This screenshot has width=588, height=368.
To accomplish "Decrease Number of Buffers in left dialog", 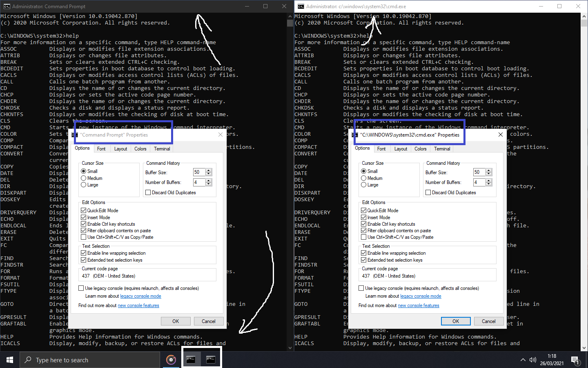I will click(209, 184).
